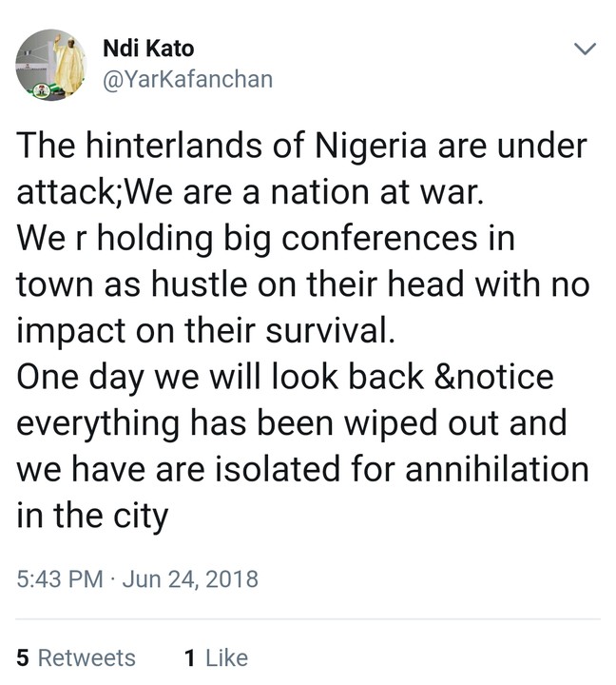Click the like count number 1
The width and height of the screenshot is (616, 685).
189,657
